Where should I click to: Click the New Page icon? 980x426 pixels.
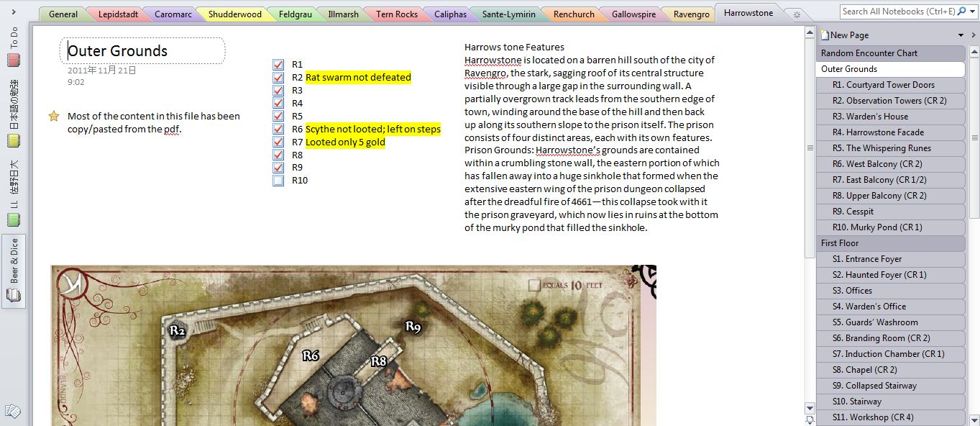(x=825, y=35)
